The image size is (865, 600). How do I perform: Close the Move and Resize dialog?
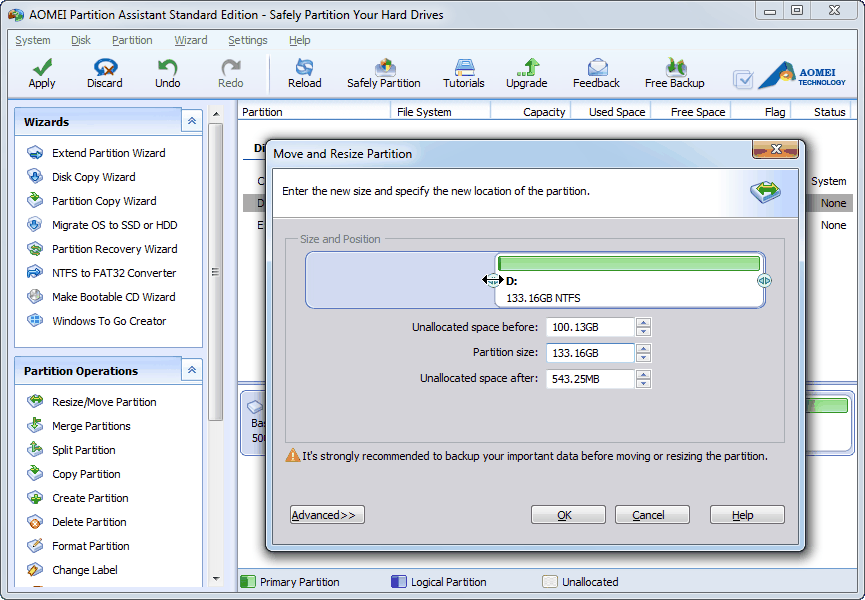(776, 149)
